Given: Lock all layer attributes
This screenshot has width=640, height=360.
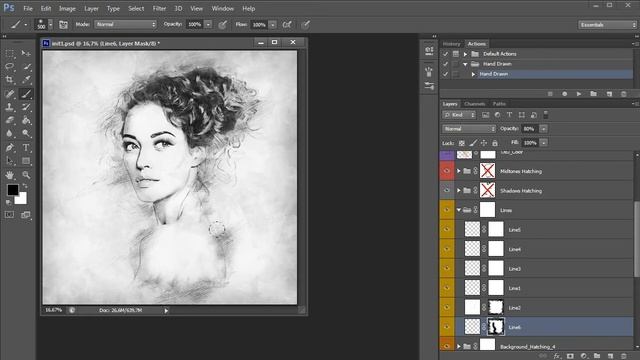Looking at the screenshot, I should (x=495, y=143).
